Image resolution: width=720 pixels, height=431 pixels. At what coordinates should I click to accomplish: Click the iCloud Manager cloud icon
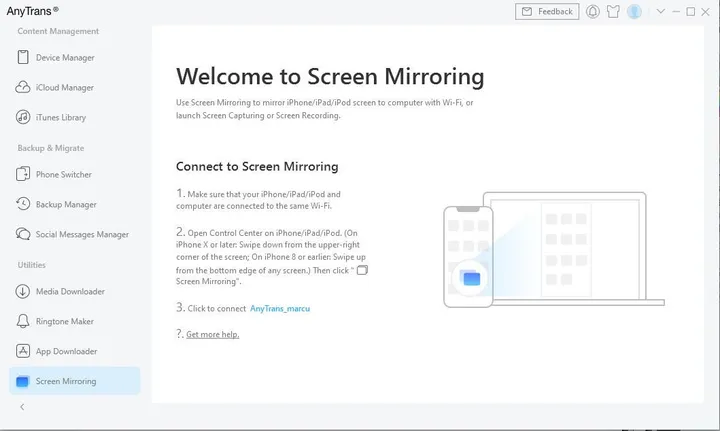point(23,87)
